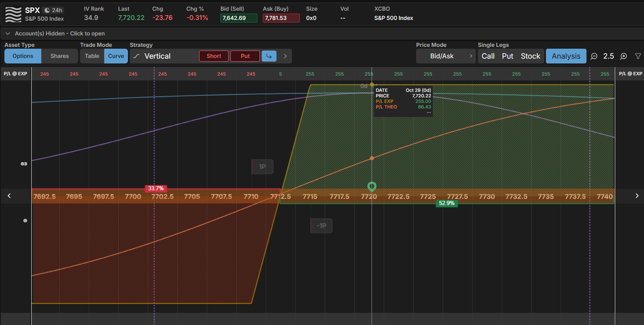Add a single-leg Call
Image resolution: width=644 pixels, height=325 pixels.
488,56
